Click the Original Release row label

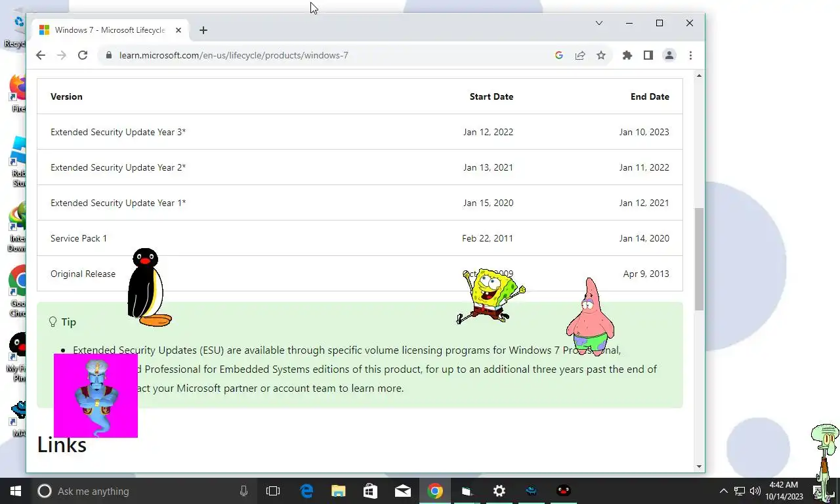coord(83,274)
